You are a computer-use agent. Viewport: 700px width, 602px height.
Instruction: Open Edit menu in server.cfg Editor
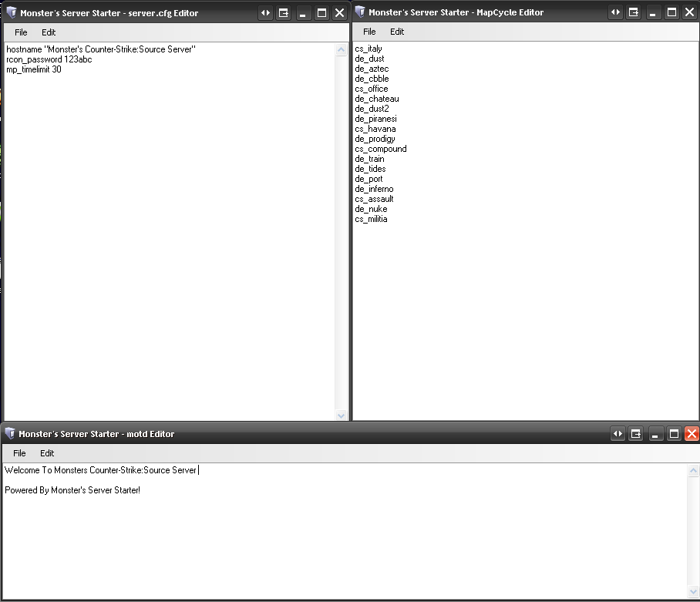pyautogui.click(x=49, y=32)
